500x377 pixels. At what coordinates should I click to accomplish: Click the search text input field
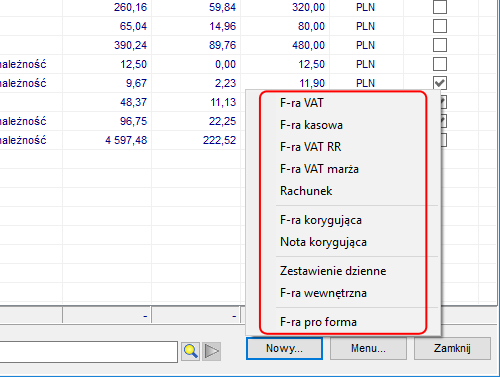click(88, 352)
